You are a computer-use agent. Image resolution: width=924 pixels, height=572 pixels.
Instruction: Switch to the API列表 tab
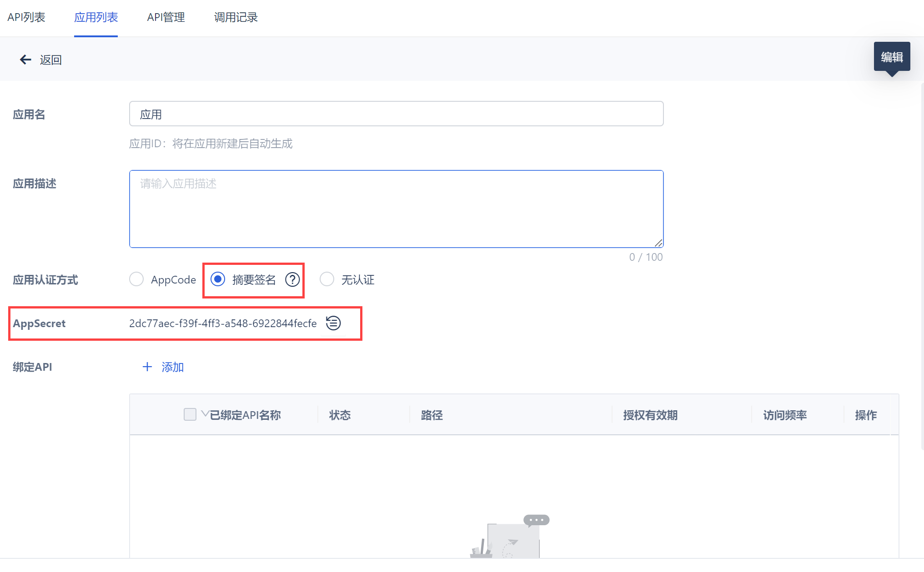(x=26, y=17)
